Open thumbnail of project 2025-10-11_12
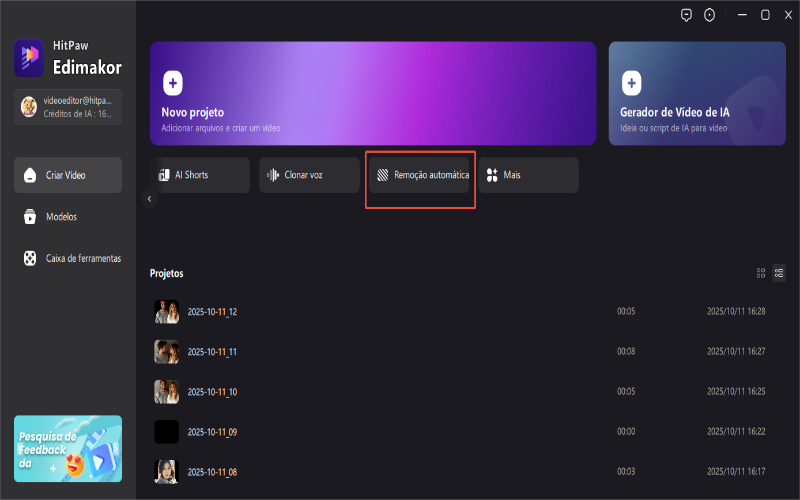 click(x=166, y=312)
